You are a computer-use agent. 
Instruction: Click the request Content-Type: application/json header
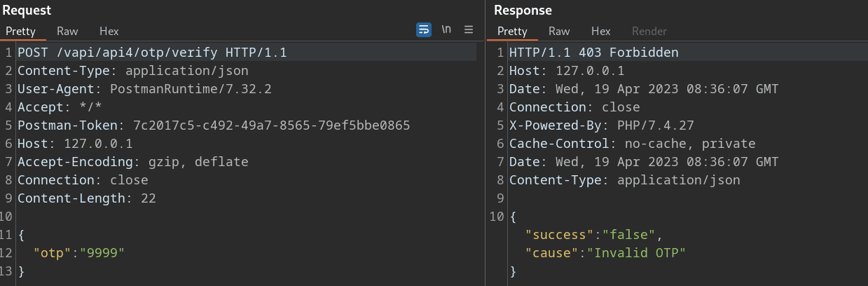tap(133, 71)
